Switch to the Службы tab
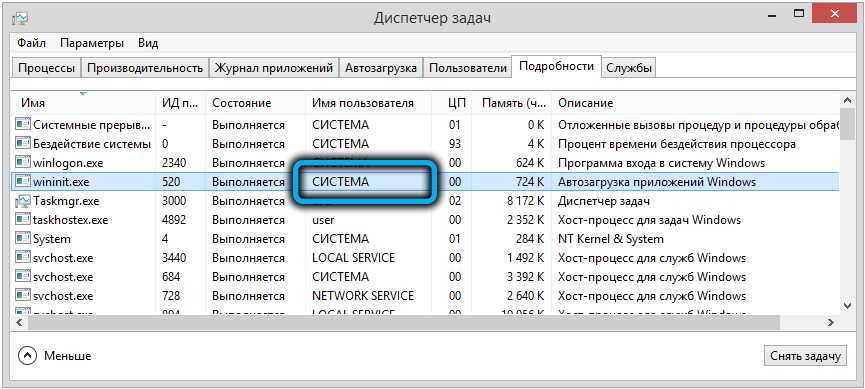Image resolution: width=865 pixels, height=389 pixels. 629,68
